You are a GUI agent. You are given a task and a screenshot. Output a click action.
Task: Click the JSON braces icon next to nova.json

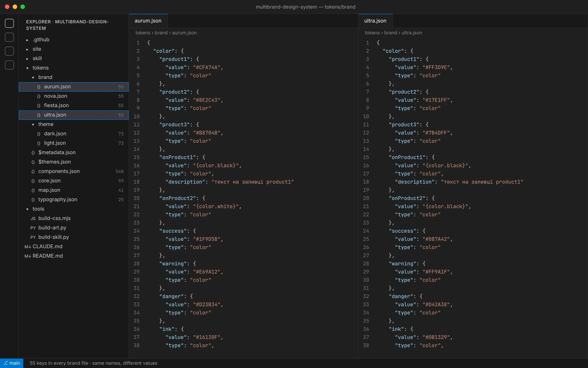tap(39, 96)
